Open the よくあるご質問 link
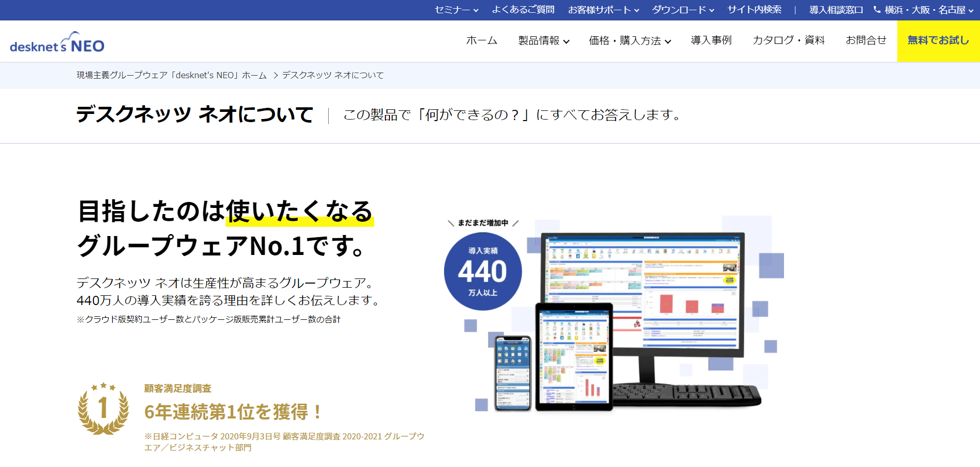This screenshot has width=980, height=467. point(523,10)
